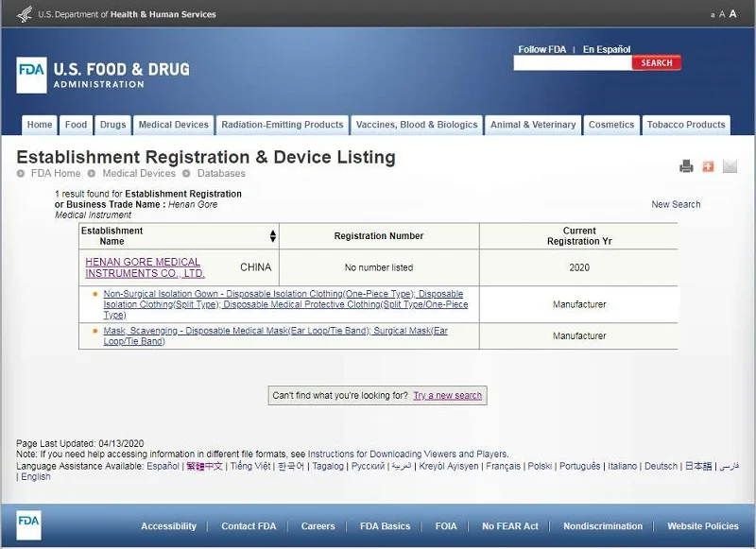
Task: Select Deutsch language assistance
Action: coord(661,466)
